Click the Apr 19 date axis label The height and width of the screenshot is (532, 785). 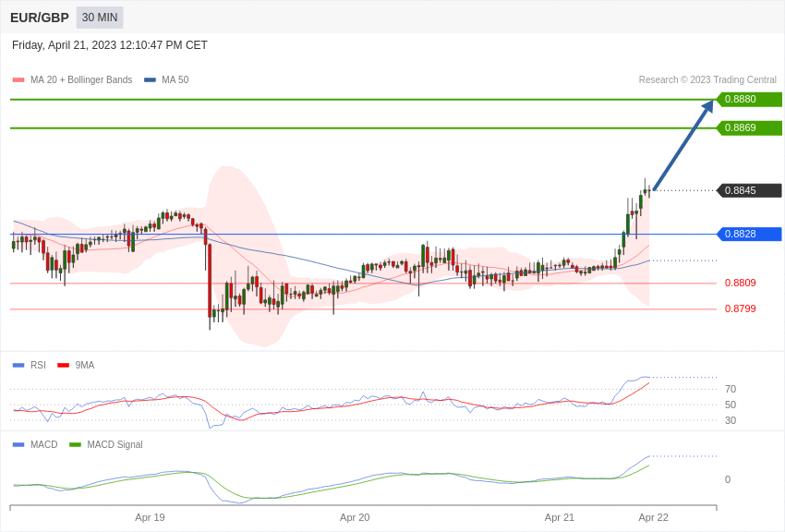[150, 517]
